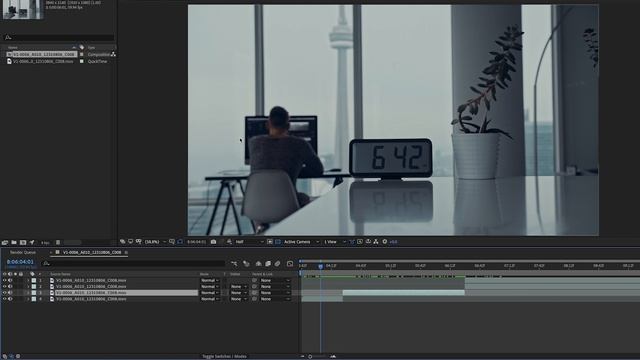Mute audio speaker for layer 2

[x=10, y=287]
